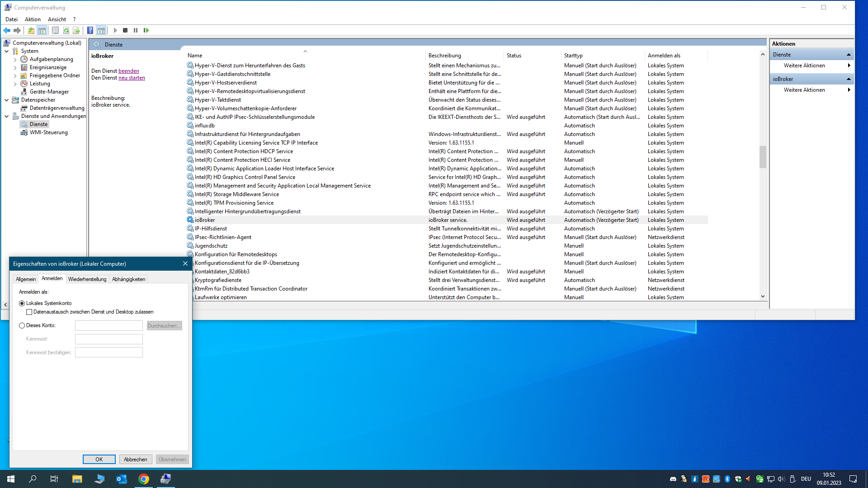
Task: Click the forward arrow toolbar icon
Action: pos(17,30)
